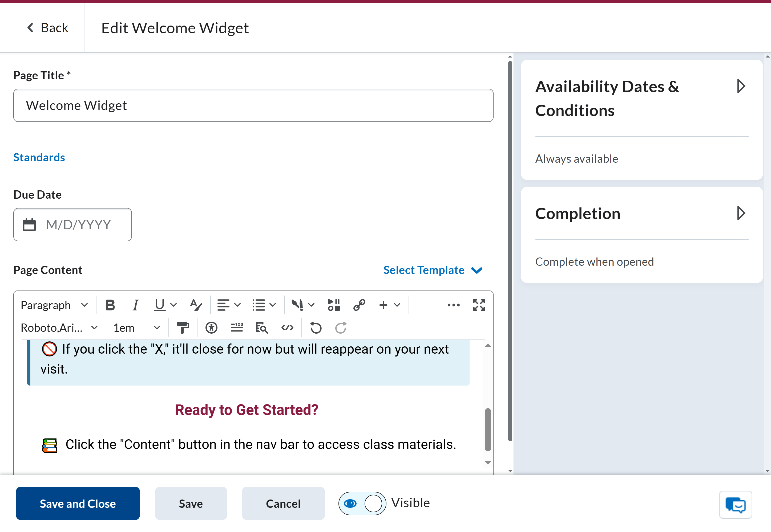The image size is (771, 532).
Task: Open the source code editor icon
Action: click(287, 328)
